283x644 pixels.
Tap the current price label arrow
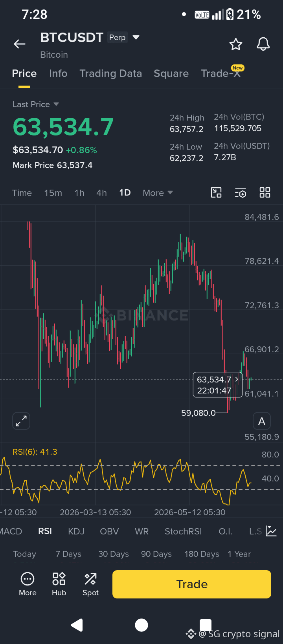237,380
